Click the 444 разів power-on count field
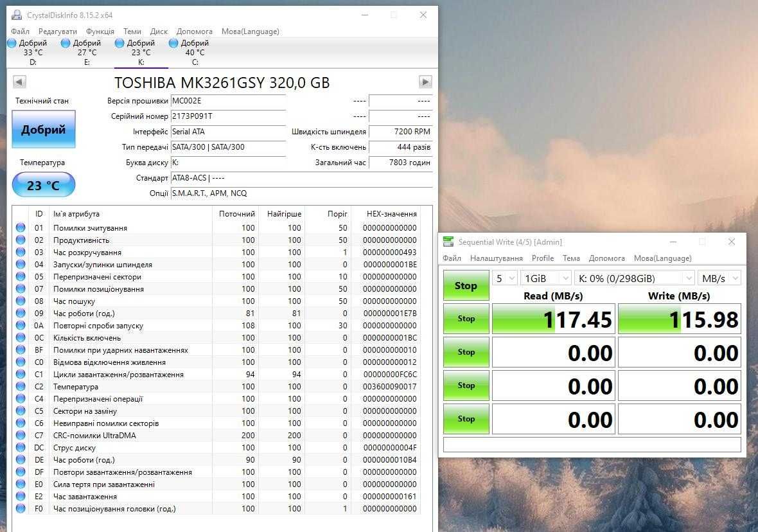 (400, 147)
